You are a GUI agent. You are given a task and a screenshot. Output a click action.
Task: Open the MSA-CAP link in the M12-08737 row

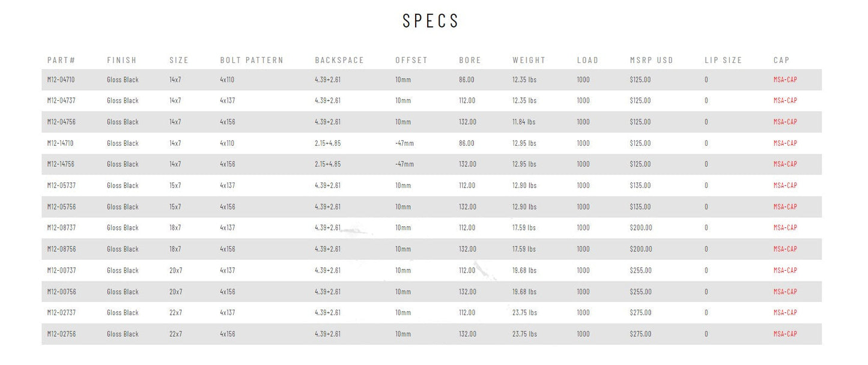pos(785,228)
